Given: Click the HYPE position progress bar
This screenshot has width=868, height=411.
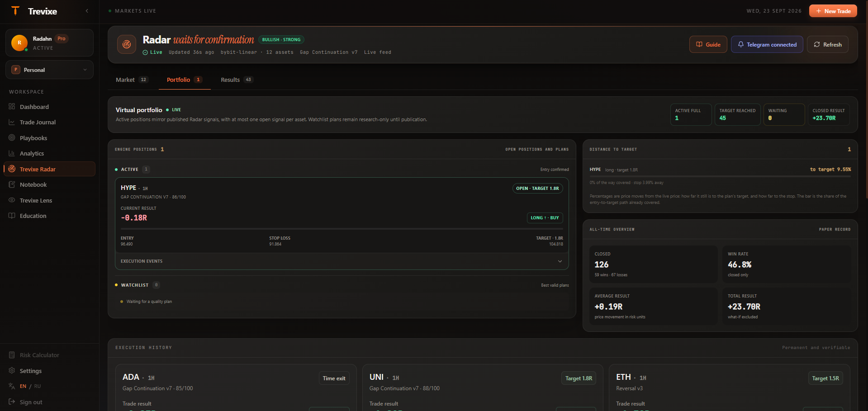Looking at the screenshot, I should [x=342, y=229].
